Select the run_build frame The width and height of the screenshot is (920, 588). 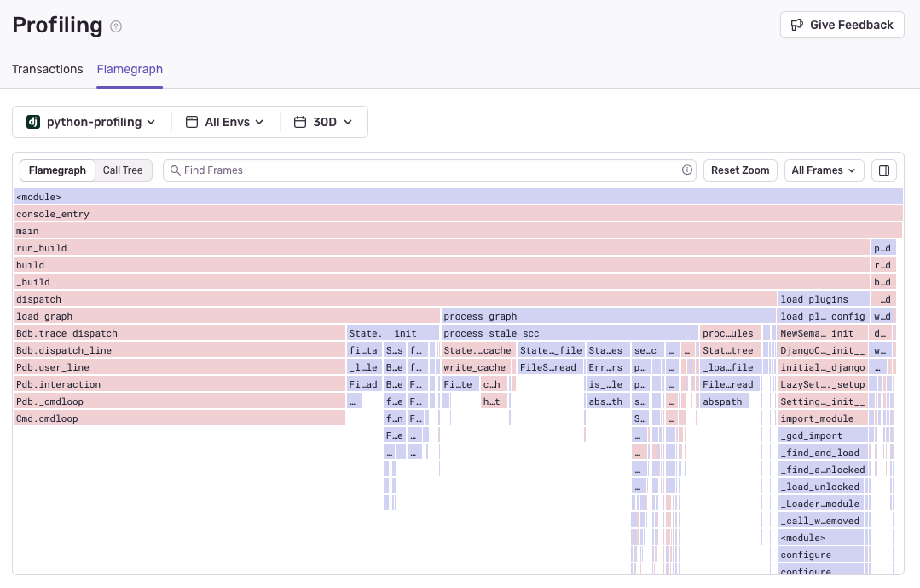pyautogui.click(x=441, y=247)
